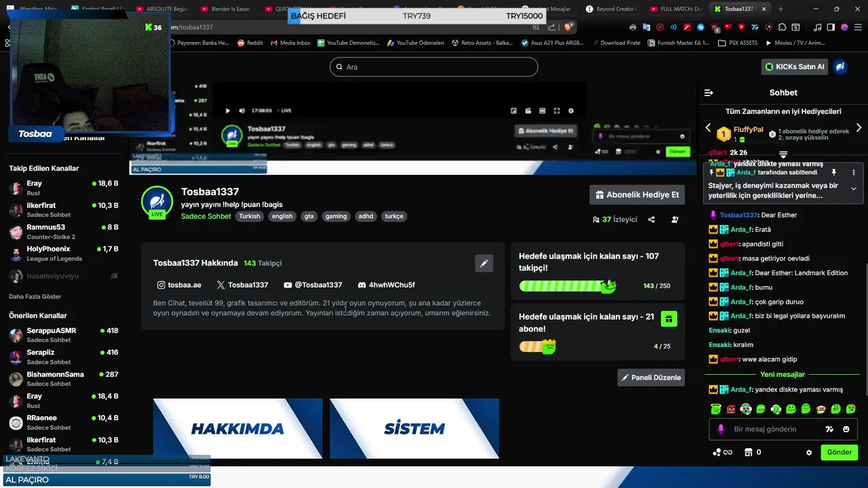Open the shop icon beside 0

(x=749, y=452)
